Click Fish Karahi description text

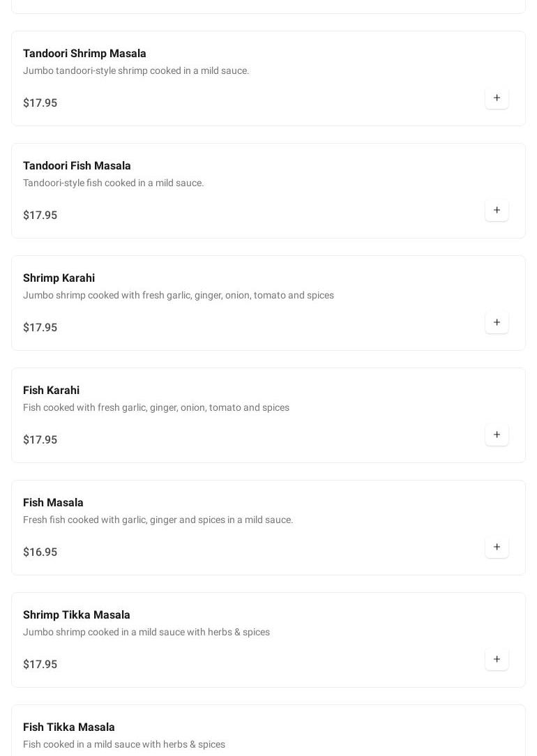[x=156, y=408]
